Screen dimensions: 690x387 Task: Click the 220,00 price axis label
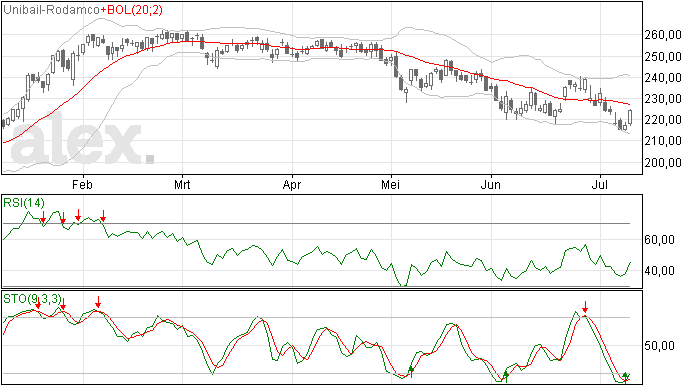point(663,120)
